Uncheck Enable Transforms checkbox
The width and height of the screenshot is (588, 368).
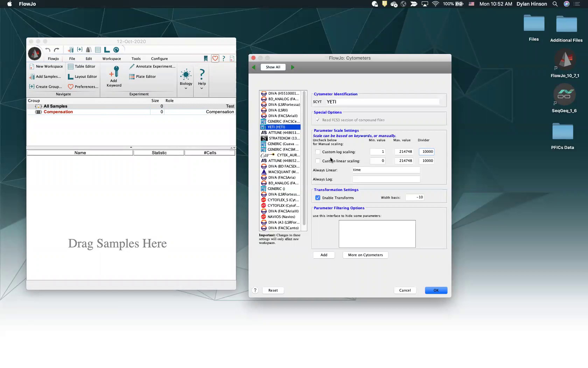[318, 198]
